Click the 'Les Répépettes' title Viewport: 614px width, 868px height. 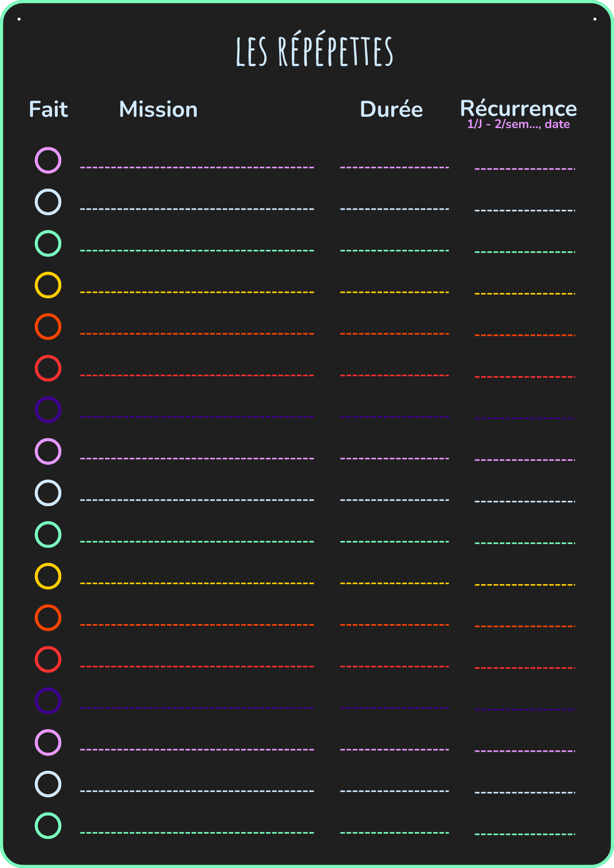314,51
